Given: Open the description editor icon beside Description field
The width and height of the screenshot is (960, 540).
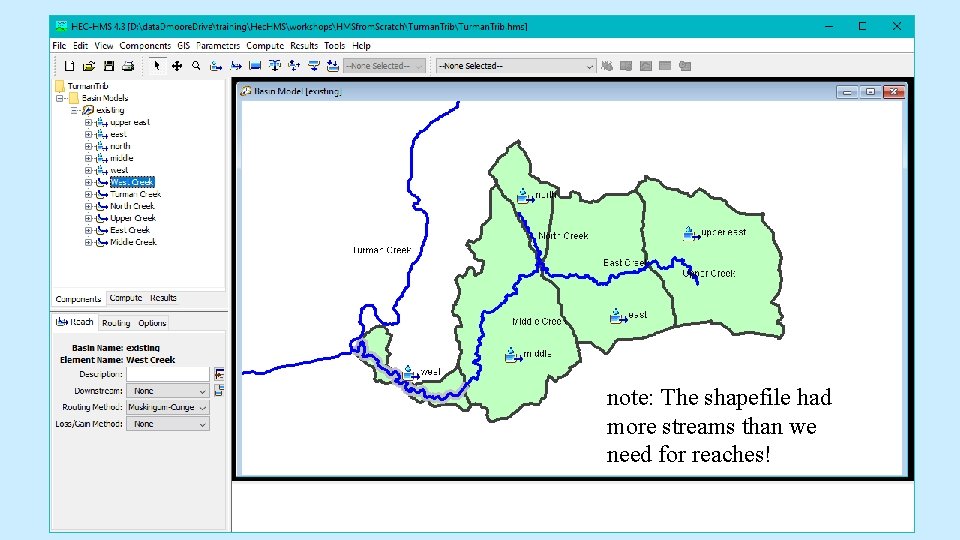Looking at the screenshot, I should click(219, 373).
